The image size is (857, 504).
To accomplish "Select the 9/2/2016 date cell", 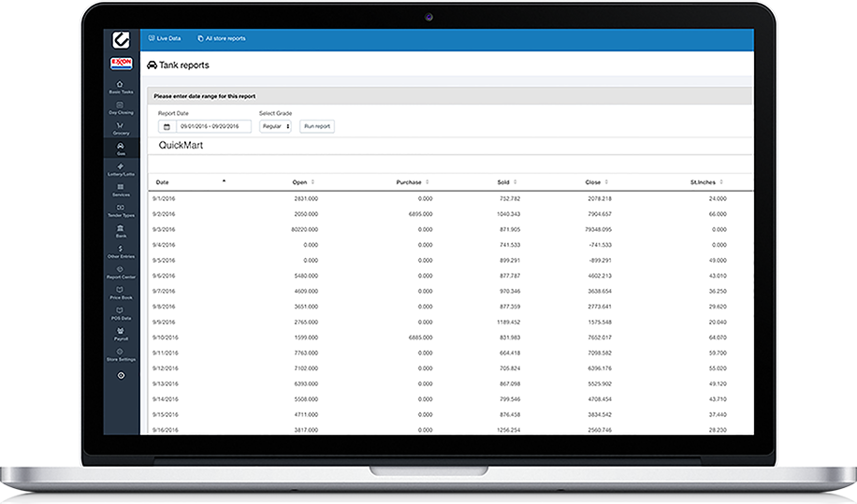I will [164, 214].
